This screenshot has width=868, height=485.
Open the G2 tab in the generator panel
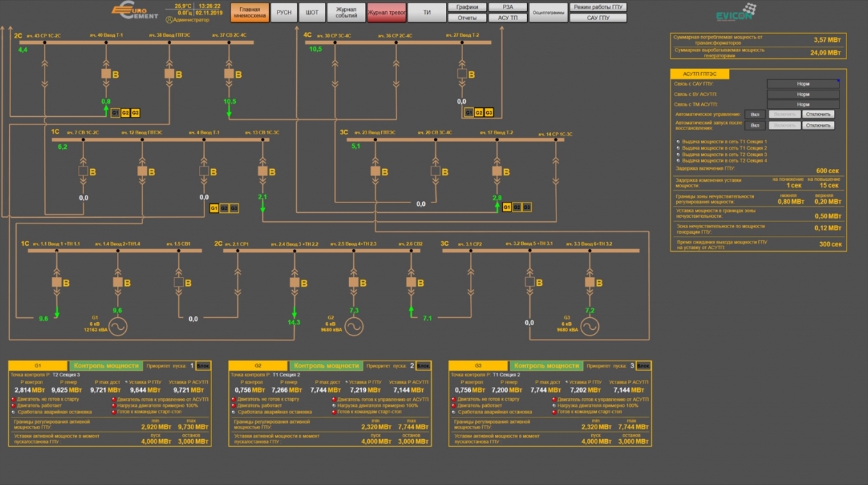pos(257,365)
